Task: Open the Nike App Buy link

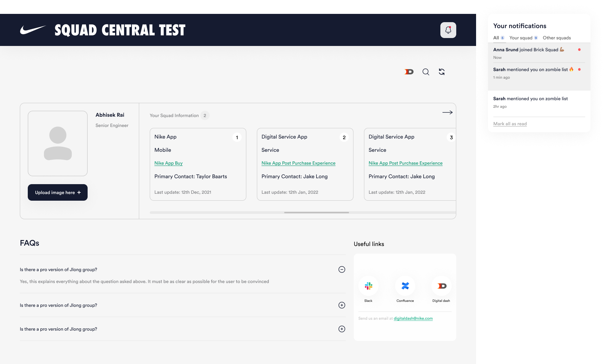Action: [x=168, y=163]
